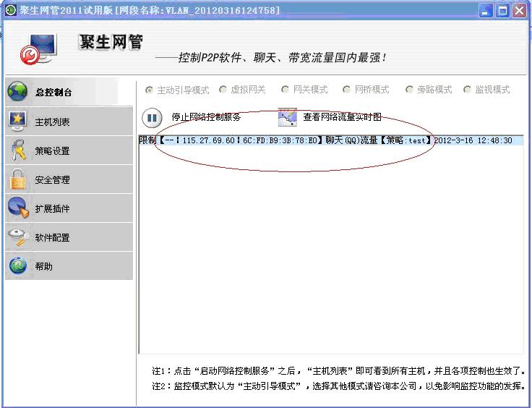The image size is (532, 408).
Task: Select 虚拟网关 radio button
Action: pos(223,90)
